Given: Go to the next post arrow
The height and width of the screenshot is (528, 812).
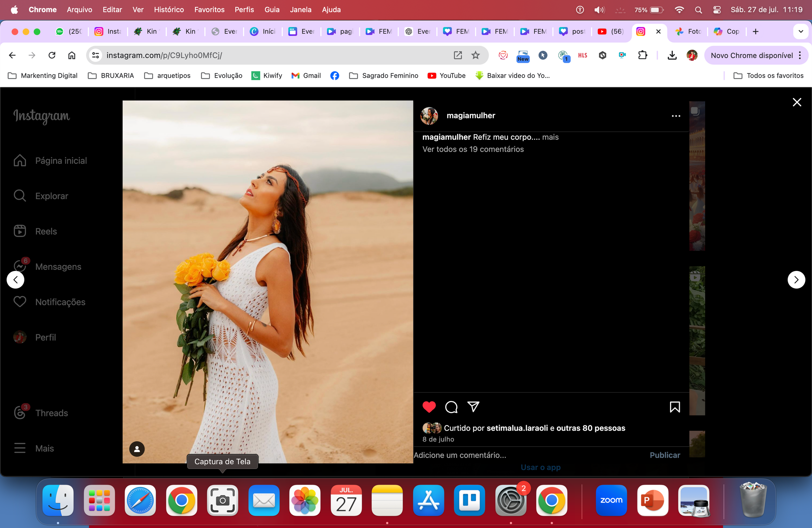Looking at the screenshot, I should click(x=796, y=280).
